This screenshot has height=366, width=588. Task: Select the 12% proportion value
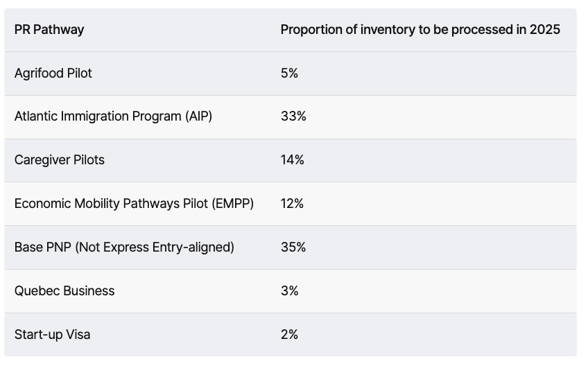click(x=293, y=204)
